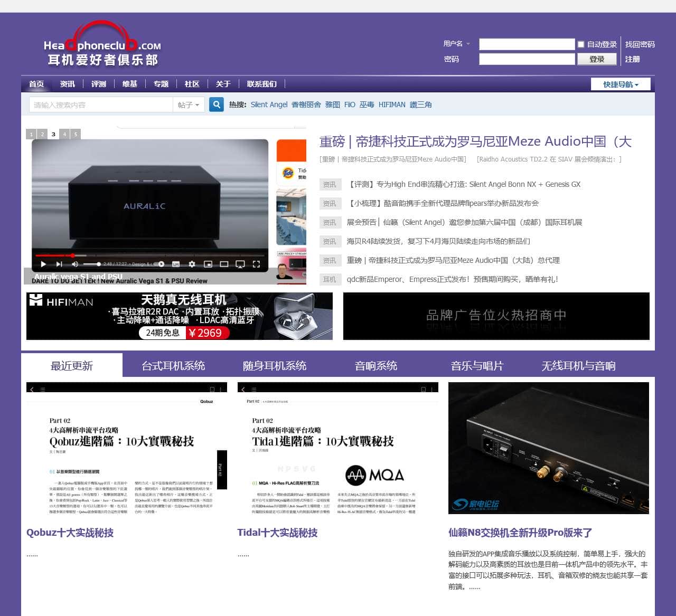Switch to the 最近更新 tab
This screenshot has height=616, width=676.
coord(72,365)
